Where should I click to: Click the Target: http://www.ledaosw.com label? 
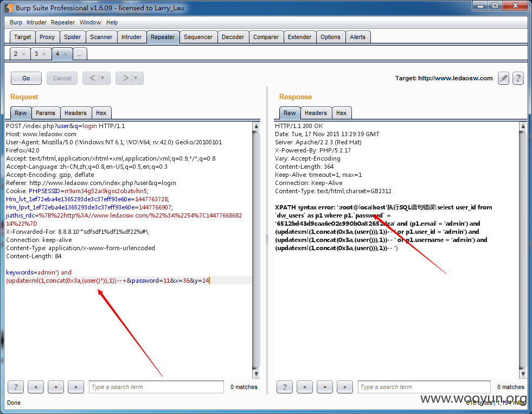point(444,78)
